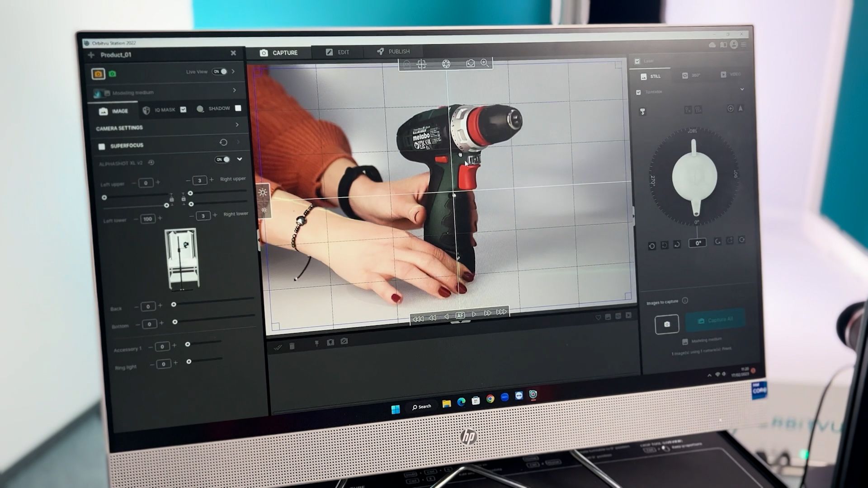
Task: Click the zoom magnifier icon above preview
Action: point(485,63)
